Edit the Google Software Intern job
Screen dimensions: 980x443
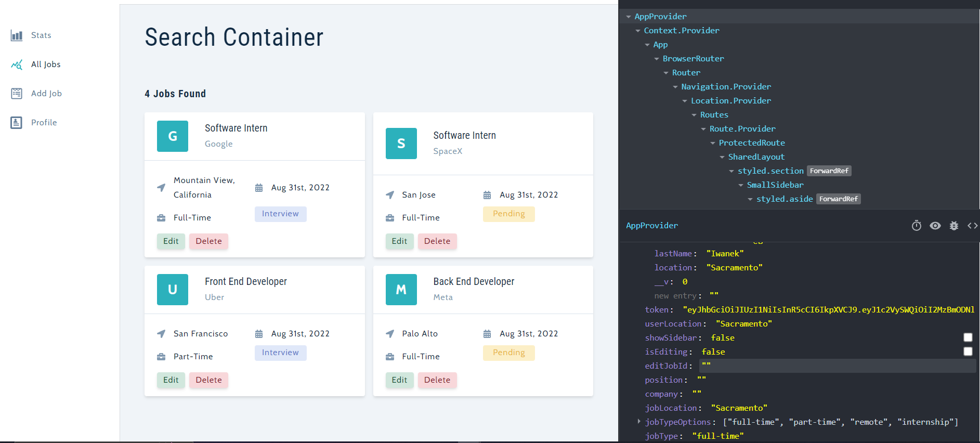(171, 241)
